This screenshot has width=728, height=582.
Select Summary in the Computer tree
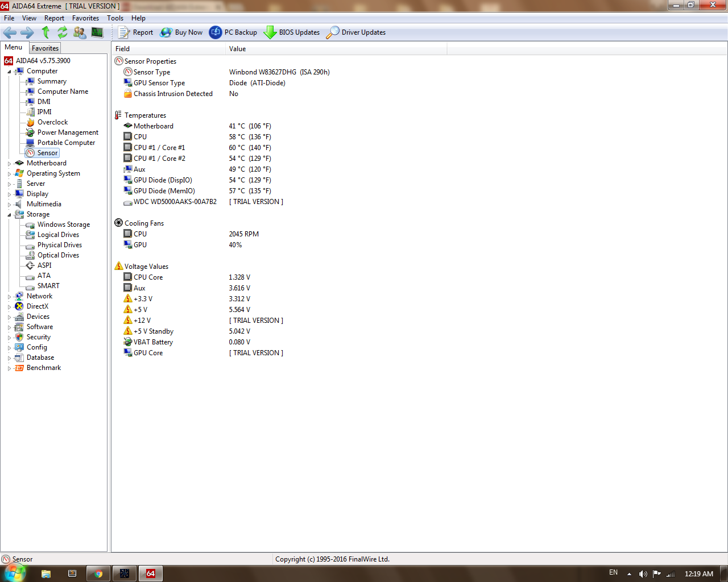point(52,81)
